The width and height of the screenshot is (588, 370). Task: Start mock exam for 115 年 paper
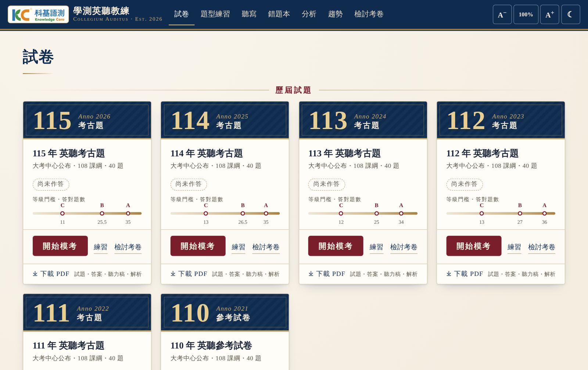coord(60,246)
